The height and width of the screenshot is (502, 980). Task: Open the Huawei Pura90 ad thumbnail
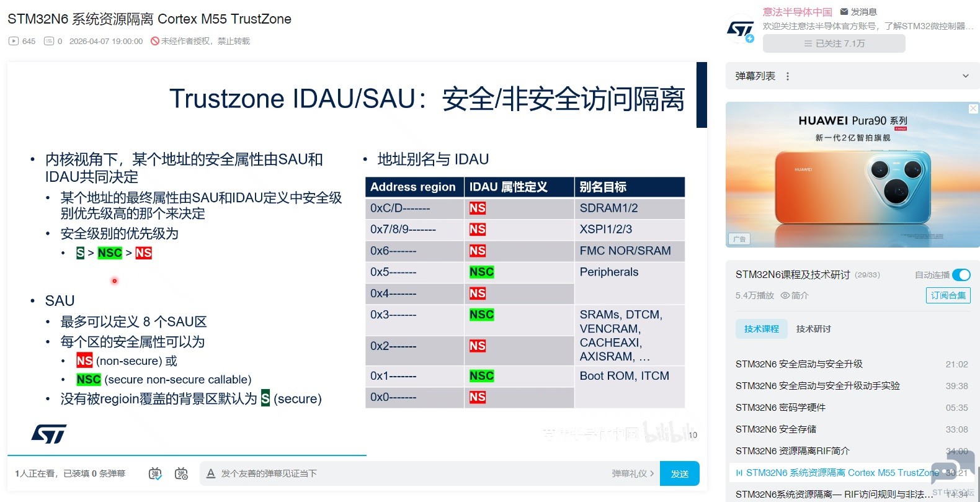click(x=853, y=175)
